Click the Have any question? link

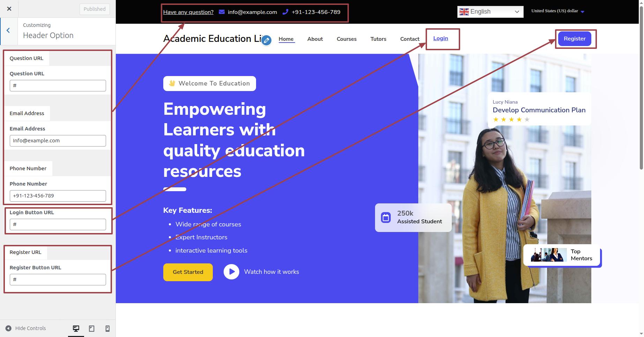pyautogui.click(x=188, y=12)
